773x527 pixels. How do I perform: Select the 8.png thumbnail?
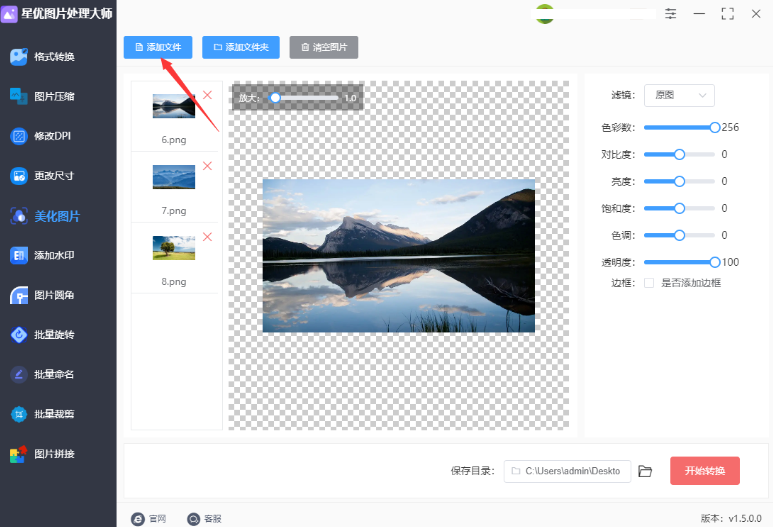coord(174,248)
